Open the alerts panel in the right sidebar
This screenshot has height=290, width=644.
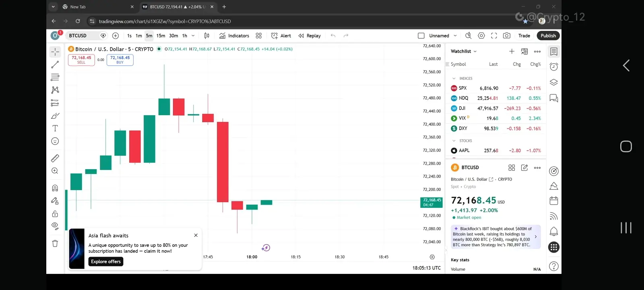554,67
